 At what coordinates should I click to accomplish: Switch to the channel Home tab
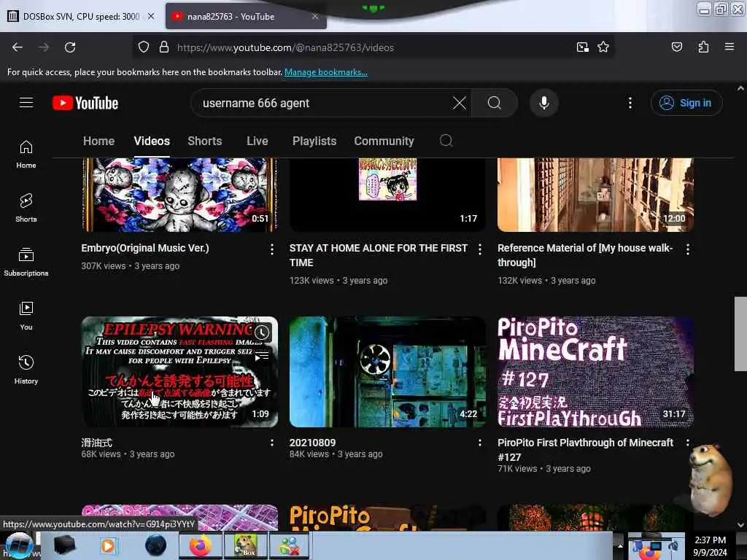click(x=98, y=141)
